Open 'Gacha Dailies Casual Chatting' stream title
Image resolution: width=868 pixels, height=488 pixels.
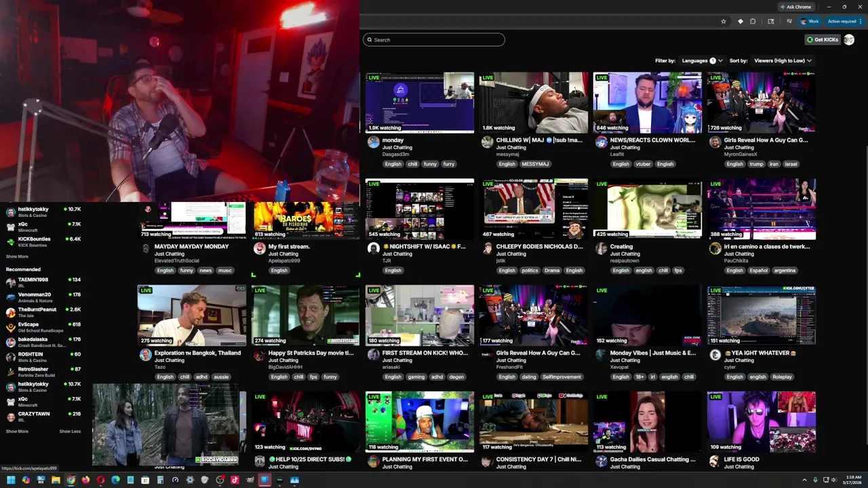pos(652,460)
